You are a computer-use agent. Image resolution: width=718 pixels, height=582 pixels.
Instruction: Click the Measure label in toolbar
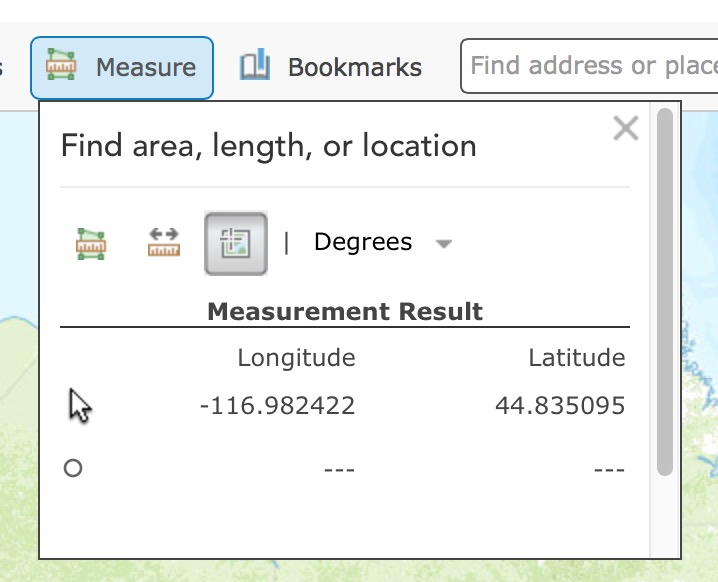click(146, 68)
